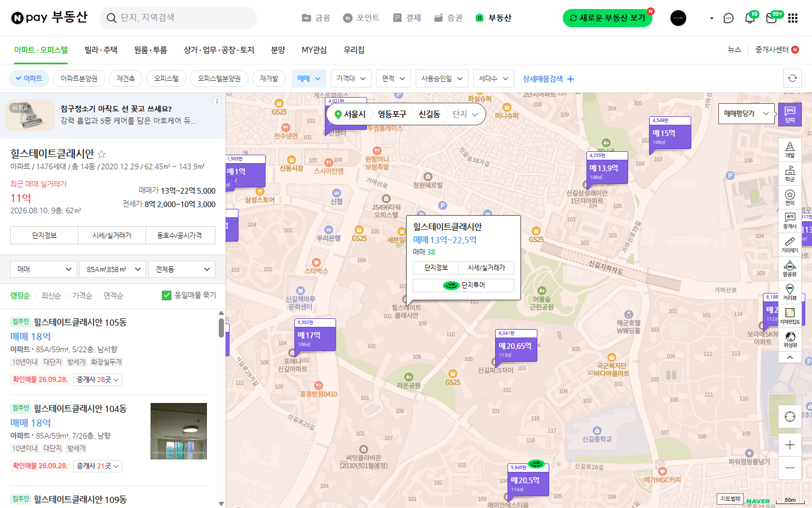Image resolution: width=812 pixels, height=508 pixels.
Task: Open the 매매 trade type dropdown in the filter bar
Action: pyautogui.click(x=309, y=78)
